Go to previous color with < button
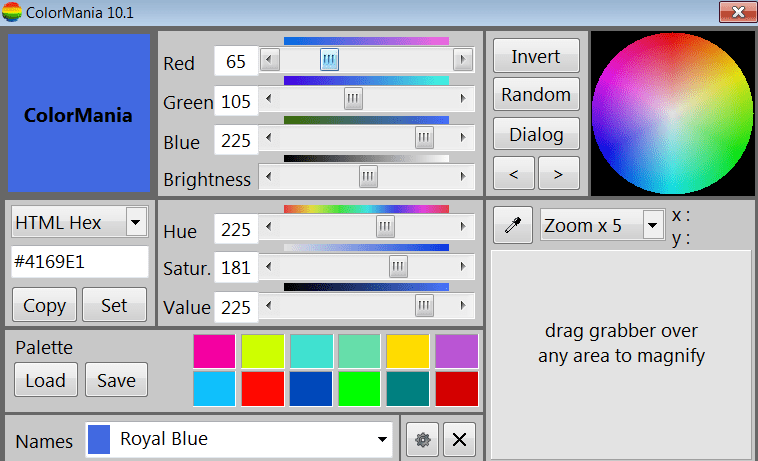 tap(514, 173)
